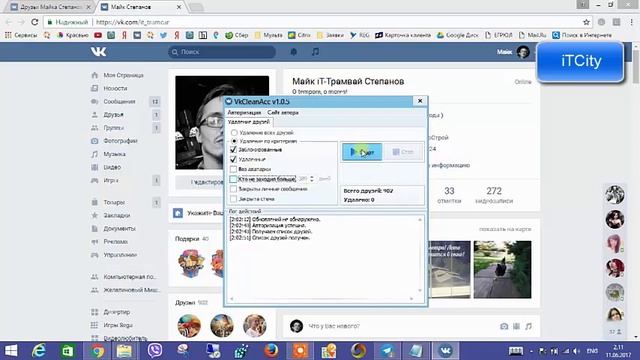Open the chicken photo thumbnail on profile
The height and width of the screenshot is (360, 640).
(502, 269)
